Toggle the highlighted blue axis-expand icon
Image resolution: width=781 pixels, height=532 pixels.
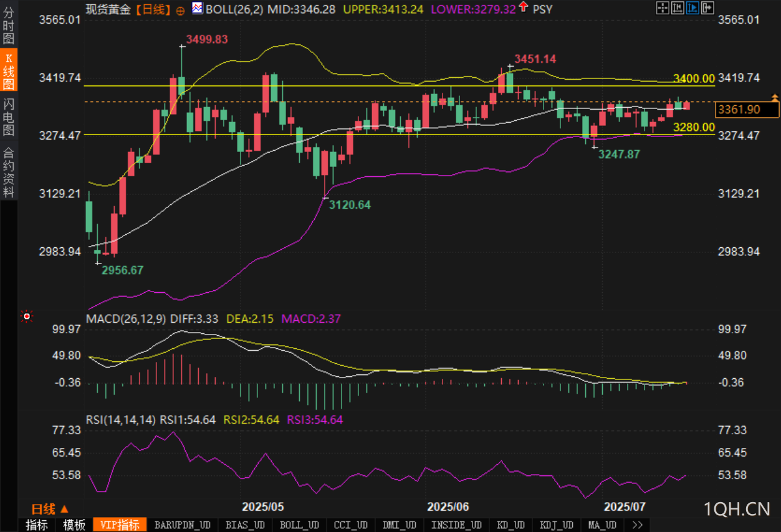coord(692,8)
